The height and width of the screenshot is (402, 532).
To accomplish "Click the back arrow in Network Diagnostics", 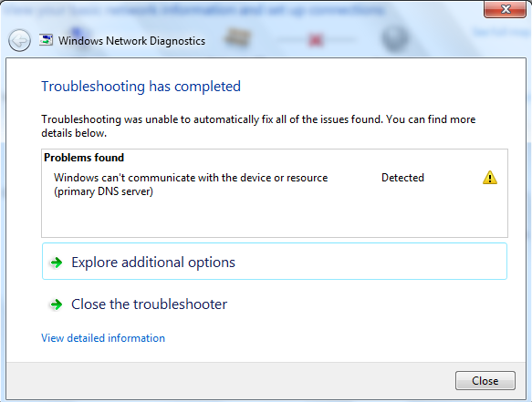I will [20, 40].
